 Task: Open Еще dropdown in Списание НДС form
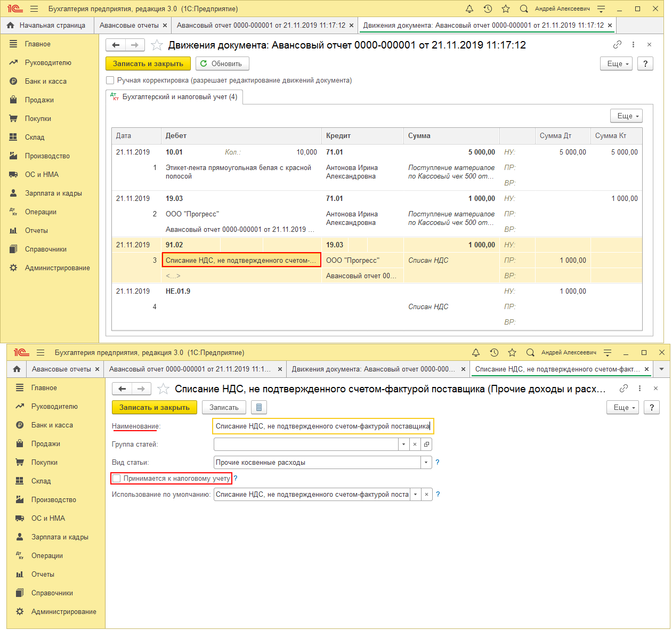coord(622,407)
